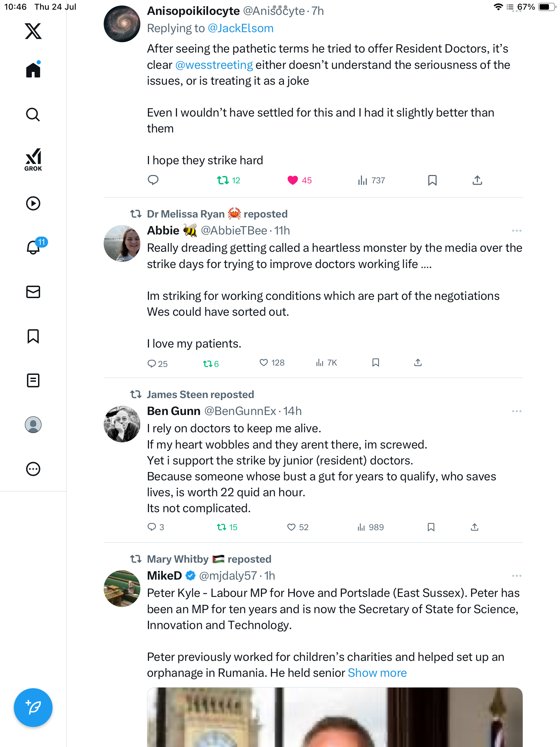The height and width of the screenshot is (747, 560).
Task: Open the Grok assistant in the sidebar
Action: tap(33, 159)
